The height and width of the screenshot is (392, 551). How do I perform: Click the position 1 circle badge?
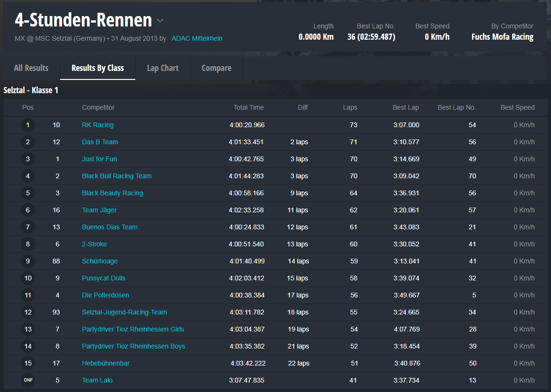click(28, 125)
